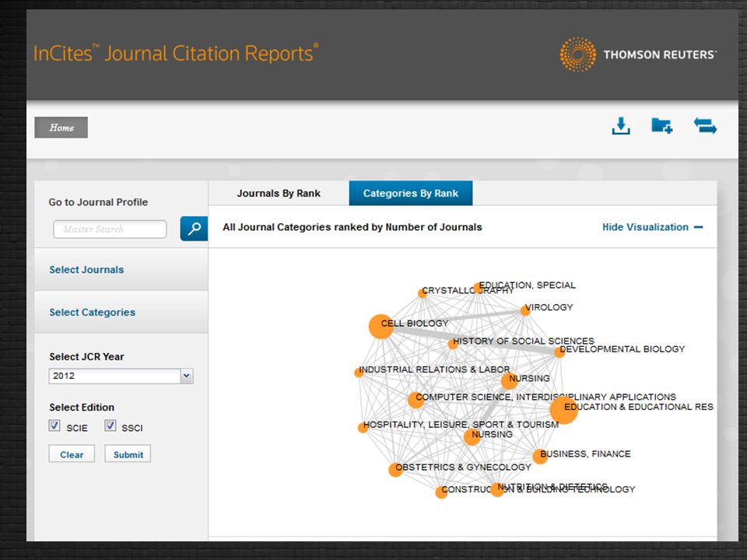Click the Computer Science, Interdisciplinary Applications node
Screen dimensions: 747x560
coord(416,400)
